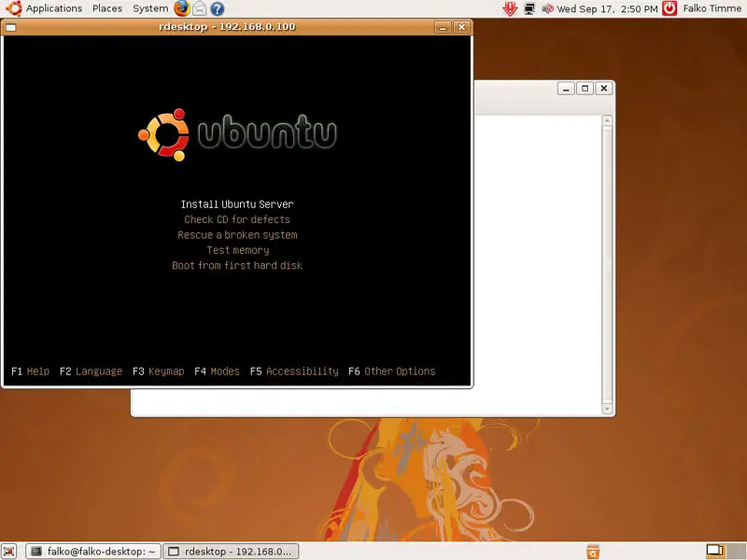Maximize the background white window
The height and width of the screenshot is (560, 747).
(585, 89)
